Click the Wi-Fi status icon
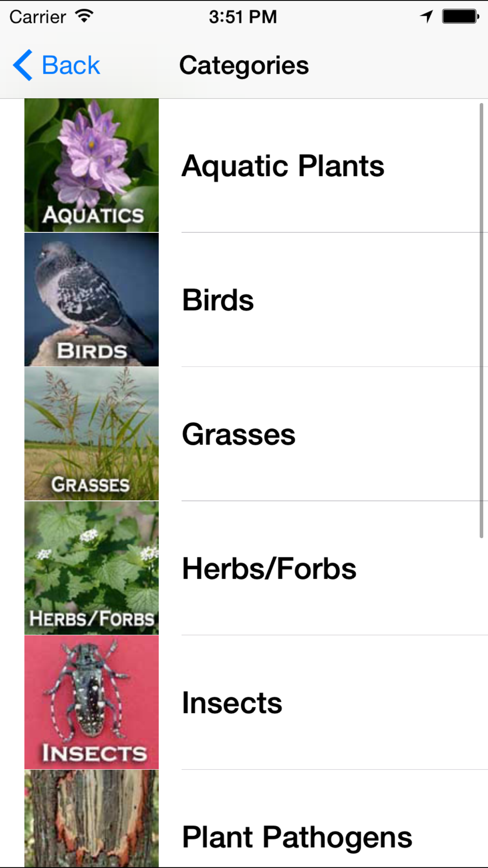Image resolution: width=488 pixels, height=868 pixels. tap(84, 17)
